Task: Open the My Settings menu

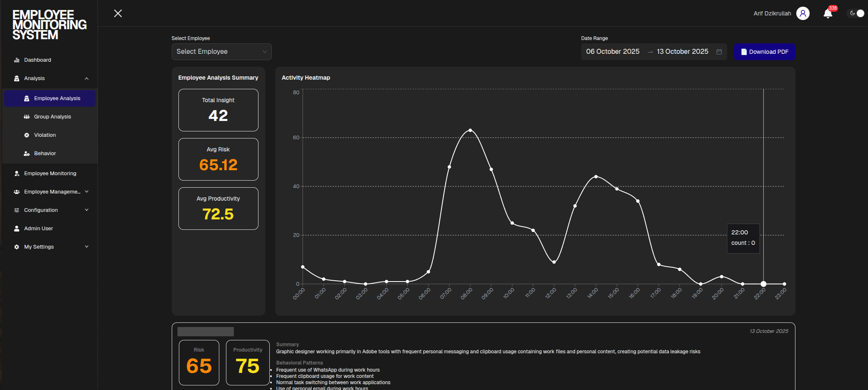Action: coord(86,247)
